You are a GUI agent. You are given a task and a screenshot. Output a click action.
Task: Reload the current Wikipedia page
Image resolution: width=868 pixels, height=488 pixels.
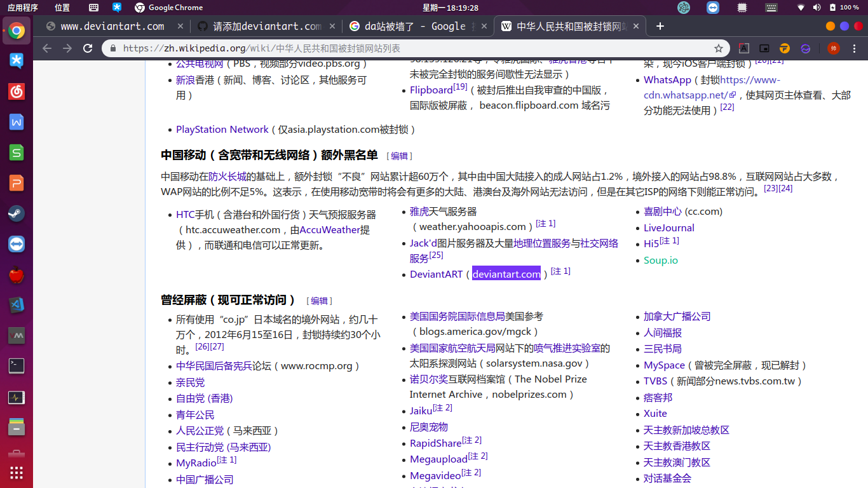(88, 48)
